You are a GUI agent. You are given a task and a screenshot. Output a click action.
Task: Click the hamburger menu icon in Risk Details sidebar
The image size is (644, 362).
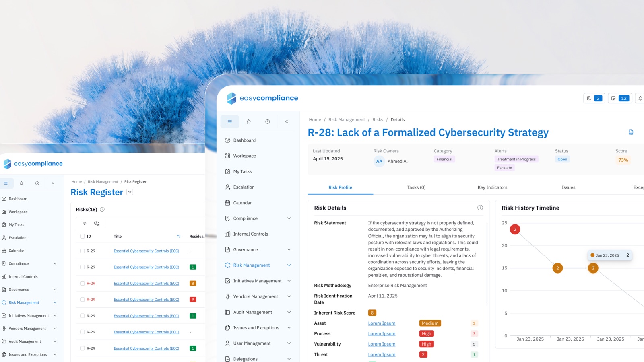click(x=230, y=121)
